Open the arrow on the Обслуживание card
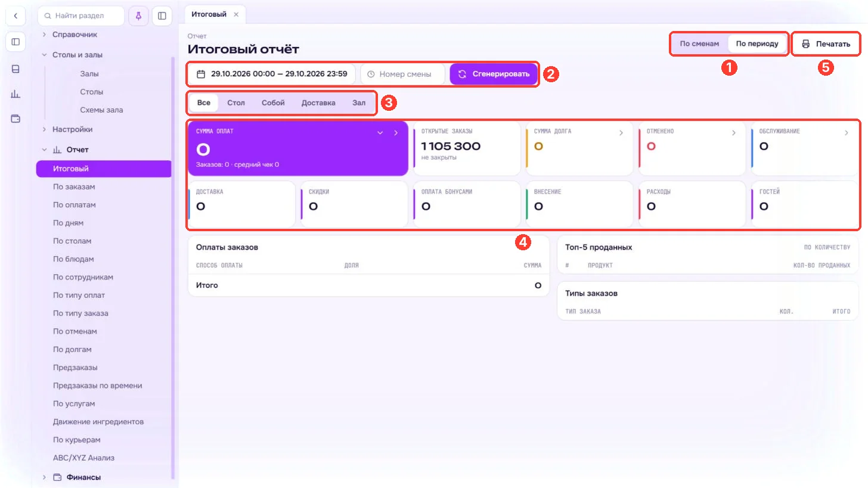Image resolution: width=868 pixels, height=488 pixels. click(847, 133)
